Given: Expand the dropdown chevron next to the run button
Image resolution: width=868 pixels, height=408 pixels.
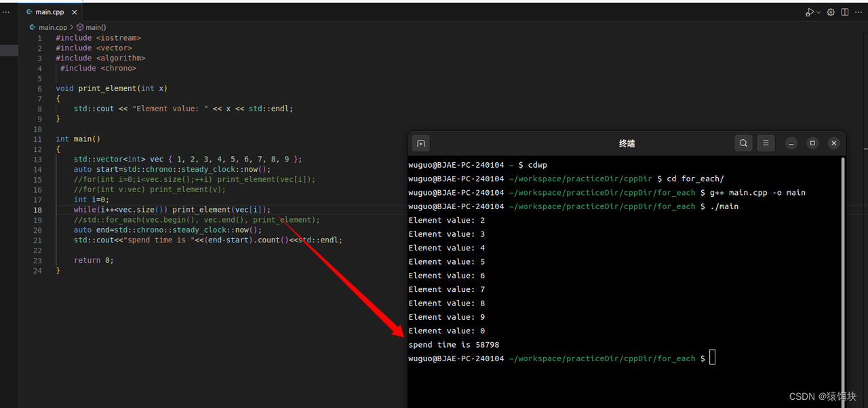Looking at the screenshot, I should point(818,12).
